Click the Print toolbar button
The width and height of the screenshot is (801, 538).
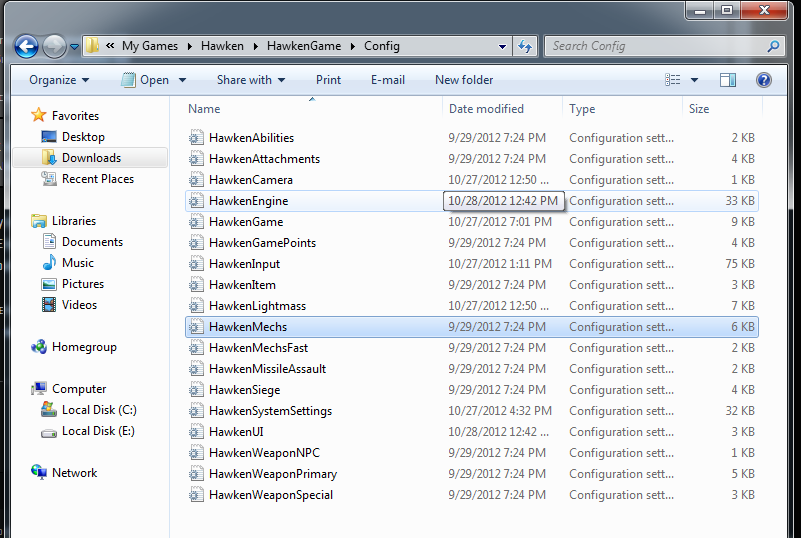pyautogui.click(x=328, y=80)
